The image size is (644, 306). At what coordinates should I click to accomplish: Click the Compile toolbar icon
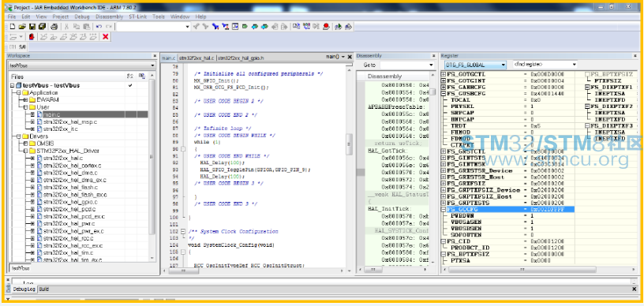click(296, 27)
